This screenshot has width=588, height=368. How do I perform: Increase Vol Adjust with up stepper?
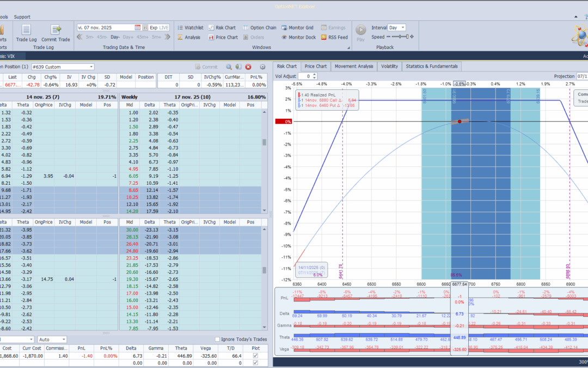[314, 75]
